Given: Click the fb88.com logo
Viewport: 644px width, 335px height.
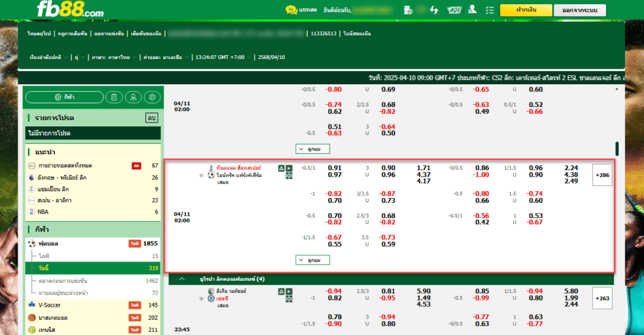Looking at the screenshot, I should coord(70,9).
